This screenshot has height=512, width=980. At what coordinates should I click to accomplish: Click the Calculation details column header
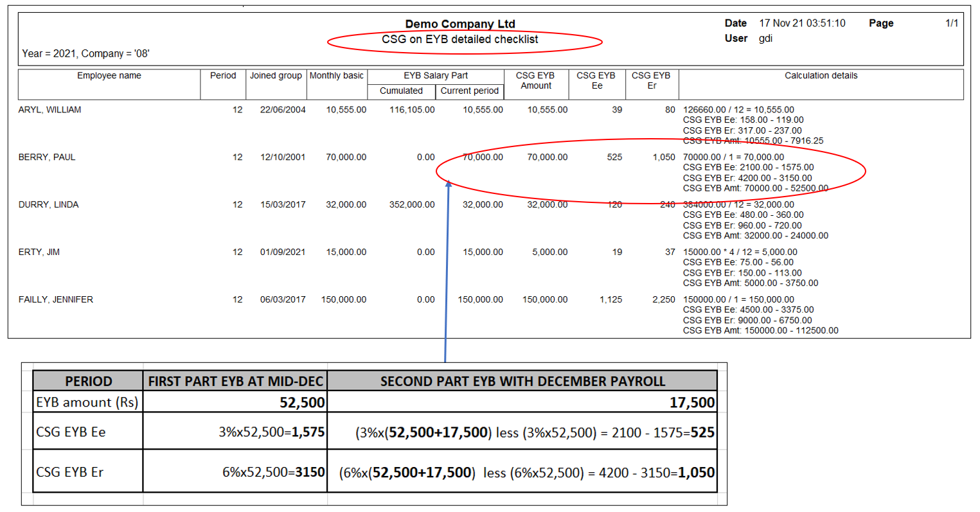[821, 76]
